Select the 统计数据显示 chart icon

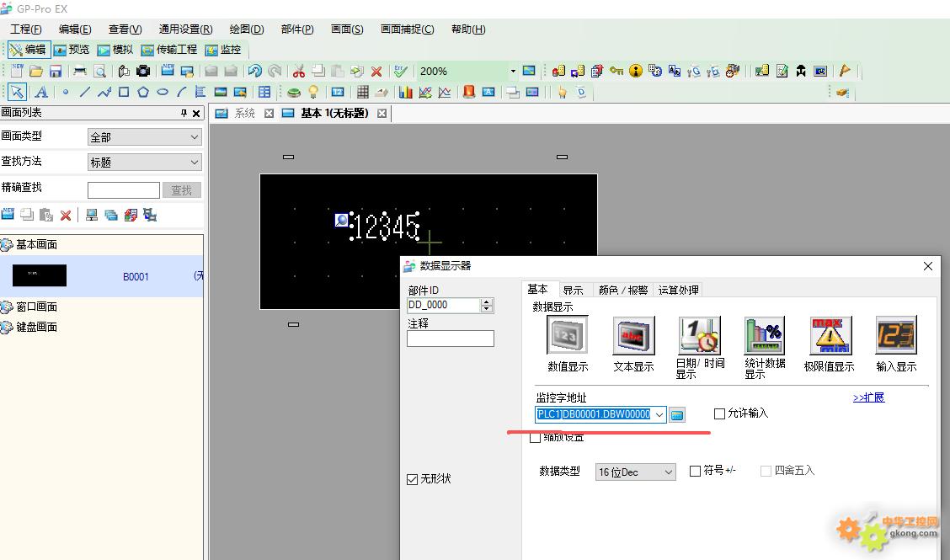click(765, 336)
